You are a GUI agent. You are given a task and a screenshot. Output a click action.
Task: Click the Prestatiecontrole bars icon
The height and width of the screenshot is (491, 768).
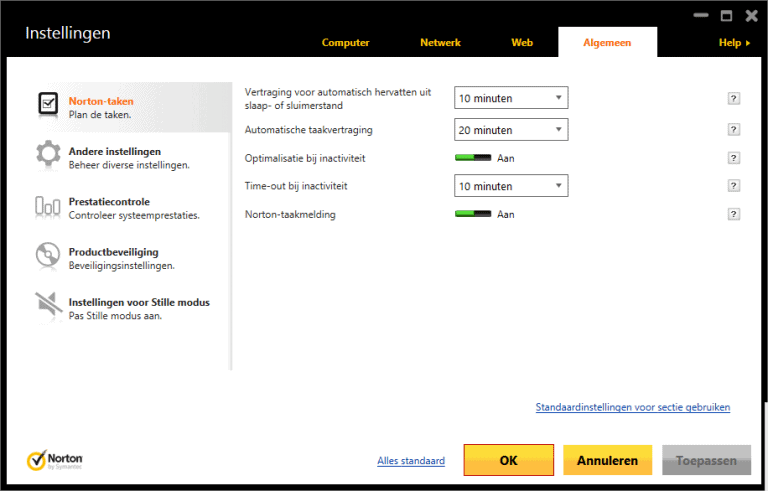point(48,206)
